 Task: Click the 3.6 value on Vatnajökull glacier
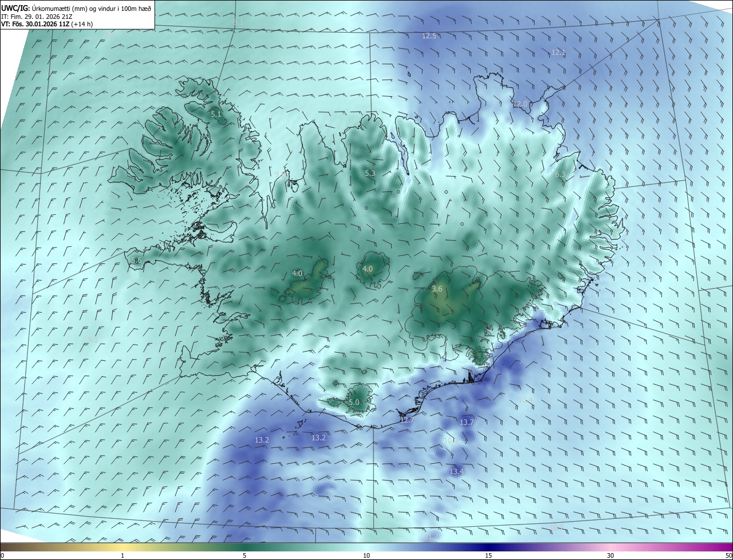point(437,289)
